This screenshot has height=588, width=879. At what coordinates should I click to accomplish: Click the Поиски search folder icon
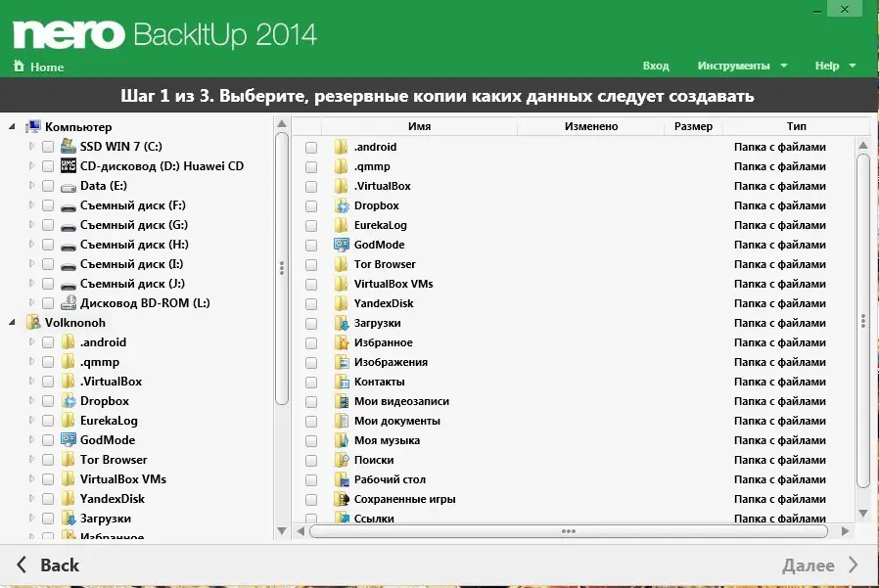(342, 460)
